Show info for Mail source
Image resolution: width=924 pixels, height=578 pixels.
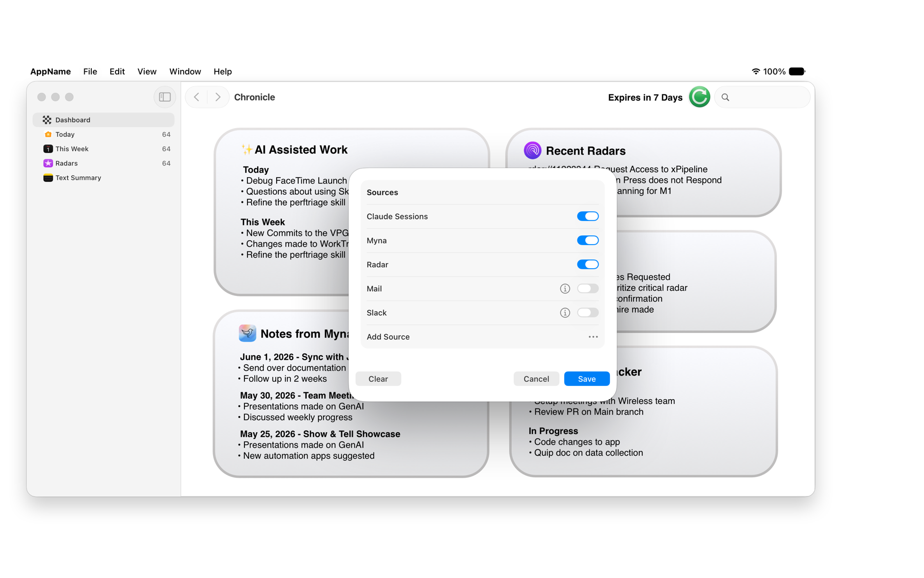coord(565,289)
